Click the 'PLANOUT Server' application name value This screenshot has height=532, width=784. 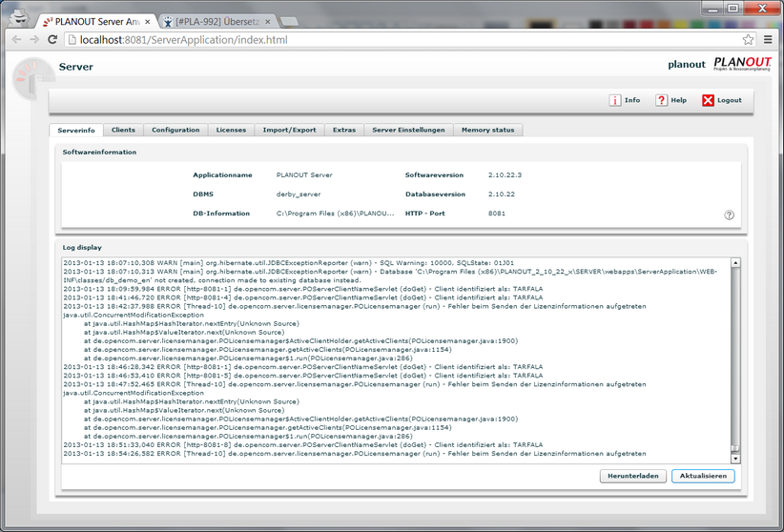pos(304,175)
